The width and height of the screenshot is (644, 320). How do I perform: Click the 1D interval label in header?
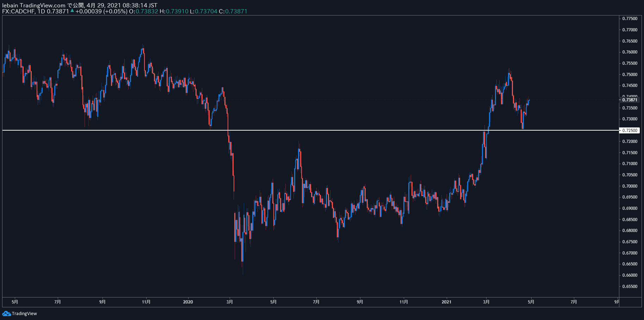pyautogui.click(x=42, y=11)
